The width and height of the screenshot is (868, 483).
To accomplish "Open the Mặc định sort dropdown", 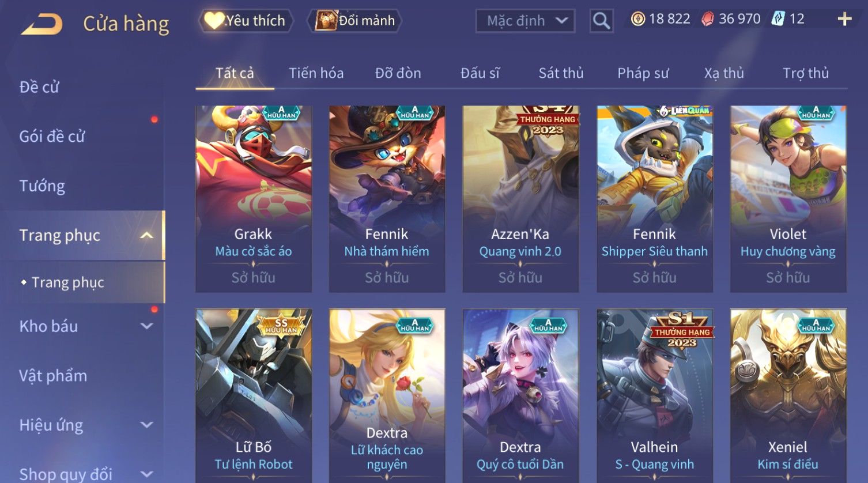I will pyautogui.click(x=525, y=21).
